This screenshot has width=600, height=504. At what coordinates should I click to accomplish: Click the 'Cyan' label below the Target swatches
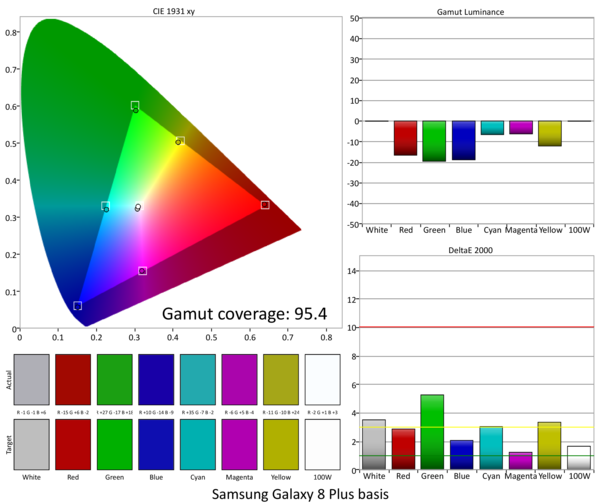pyautogui.click(x=198, y=477)
